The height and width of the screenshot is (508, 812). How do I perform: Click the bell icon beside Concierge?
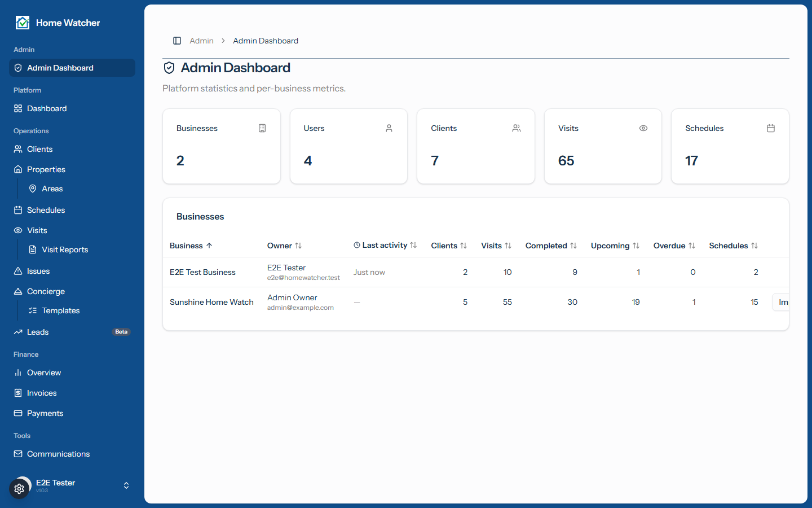18,291
